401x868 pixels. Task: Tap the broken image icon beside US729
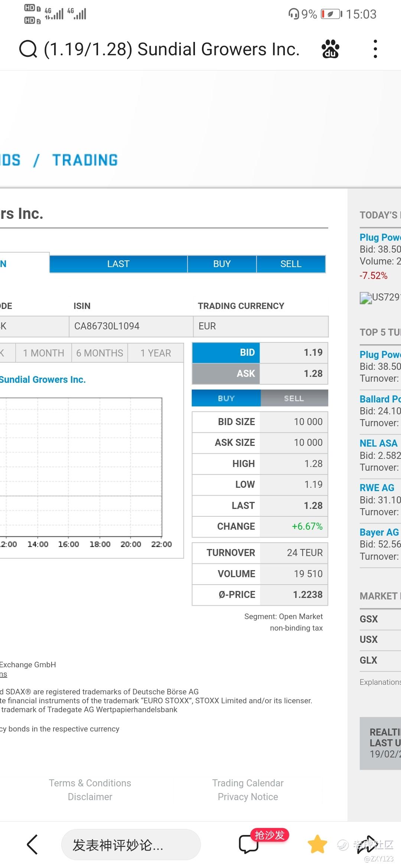(366, 298)
